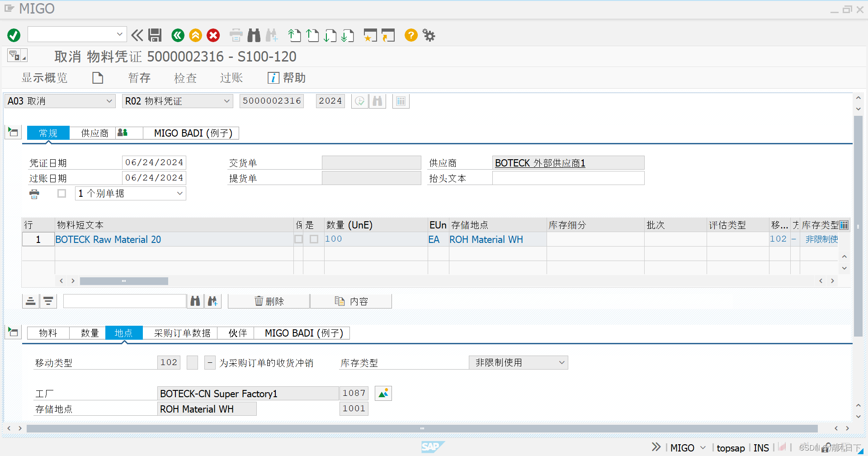Image resolution: width=868 pixels, height=456 pixels.
Task: Click the 暂存 hold button
Action: click(x=139, y=78)
